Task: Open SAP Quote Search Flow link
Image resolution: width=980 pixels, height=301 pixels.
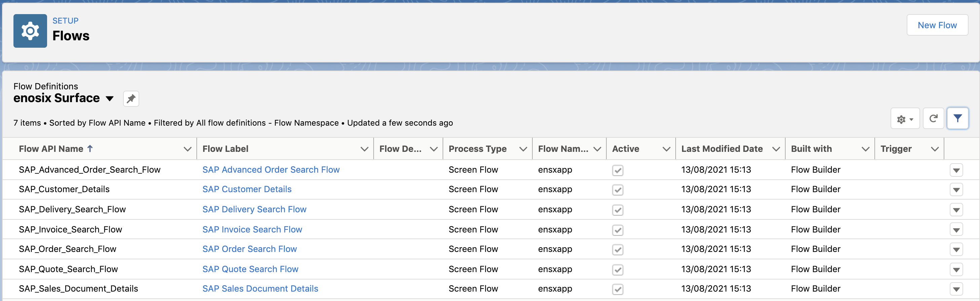Action: tap(250, 269)
